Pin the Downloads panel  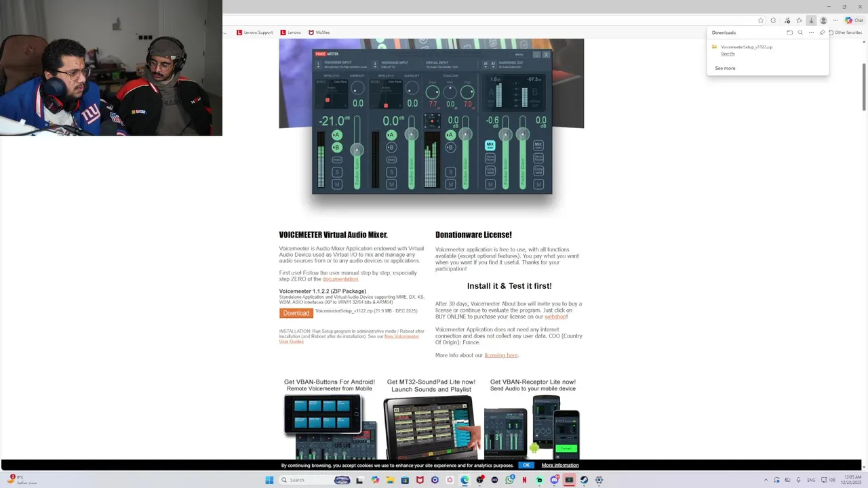(823, 33)
